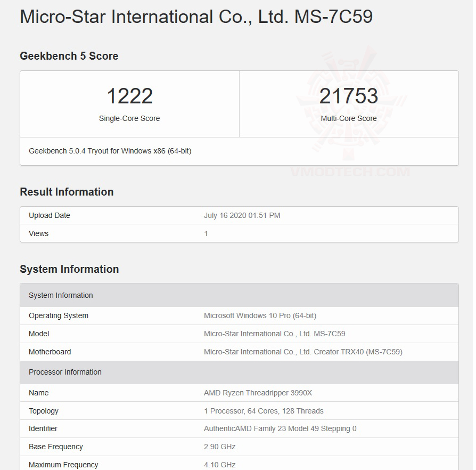Select the single-core score value 1222
Viewport: 476px width, 470px height.
click(x=129, y=96)
